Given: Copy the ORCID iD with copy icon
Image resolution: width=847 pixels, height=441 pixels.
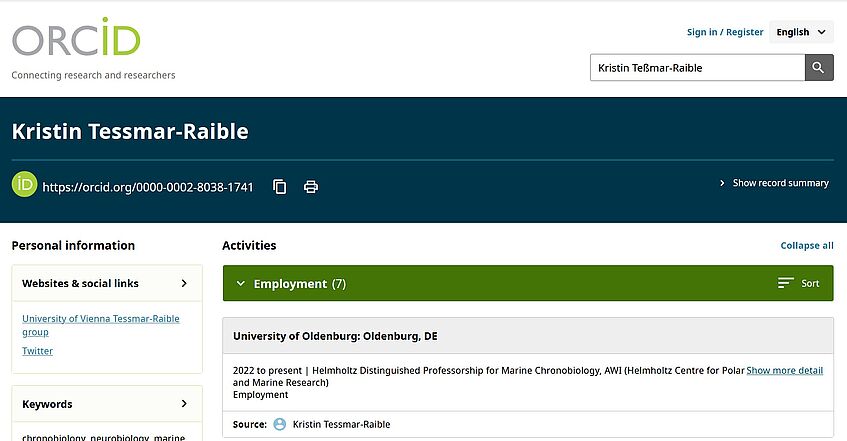Looking at the screenshot, I should point(280,187).
